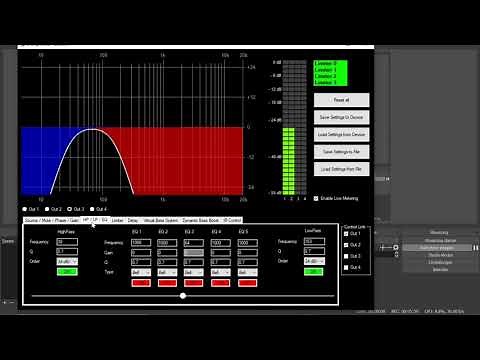Click the white filter curve peak in graph
Viewport: 480px width, 360px height.
(93, 129)
